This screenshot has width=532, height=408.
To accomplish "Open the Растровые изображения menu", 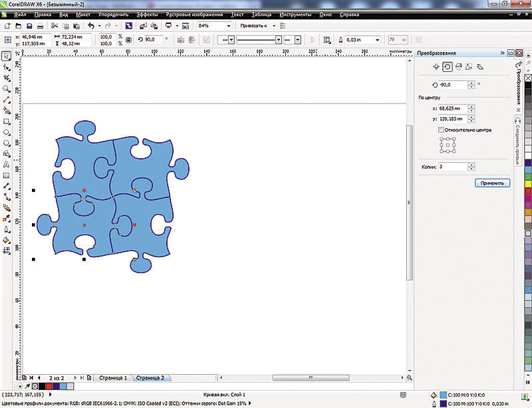I will click(x=194, y=15).
